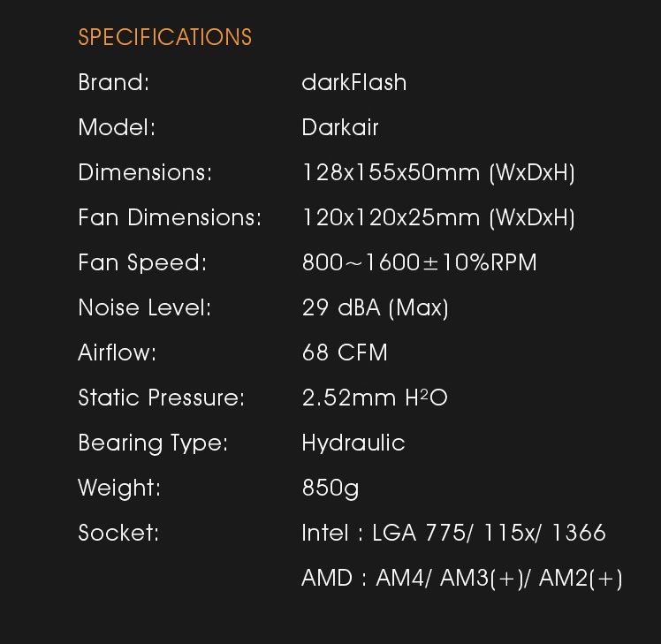Image resolution: width=661 pixels, height=644 pixels.
Task: Select the darkFlash brand value
Action: pos(353,82)
